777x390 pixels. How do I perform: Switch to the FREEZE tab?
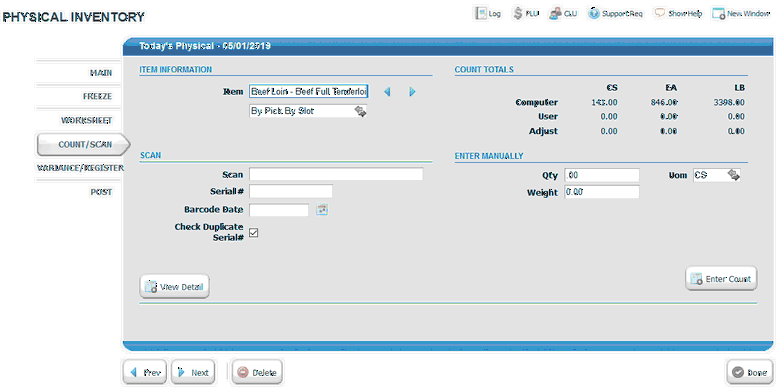(x=97, y=97)
